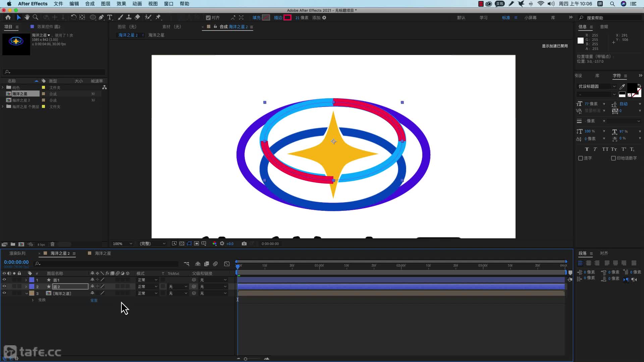Open the blend mode dropdown for 圆1
The image size is (644, 362).
[148, 280]
